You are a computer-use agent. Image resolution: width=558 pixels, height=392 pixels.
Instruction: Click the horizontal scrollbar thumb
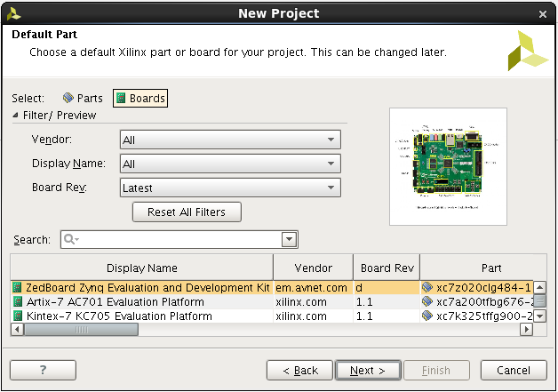click(81, 330)
